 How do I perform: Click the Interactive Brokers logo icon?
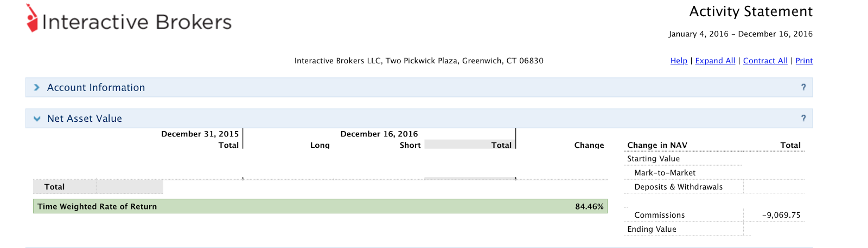pyautogui.click(x=33, y=19)
